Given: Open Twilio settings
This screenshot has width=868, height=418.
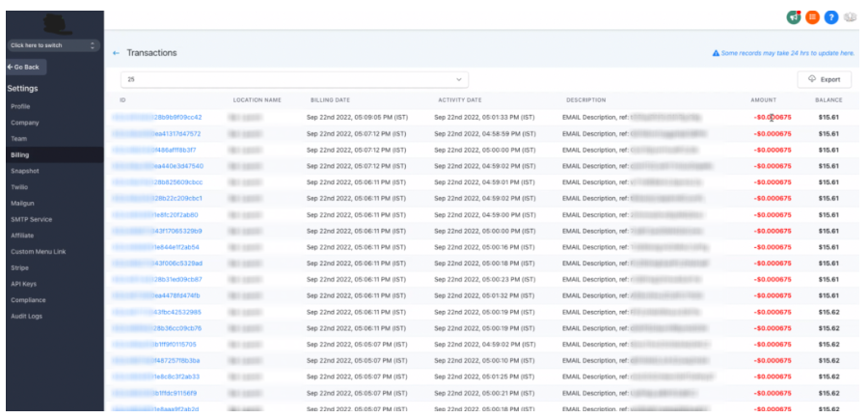Looking at the screenshot, I should point(19,187).
